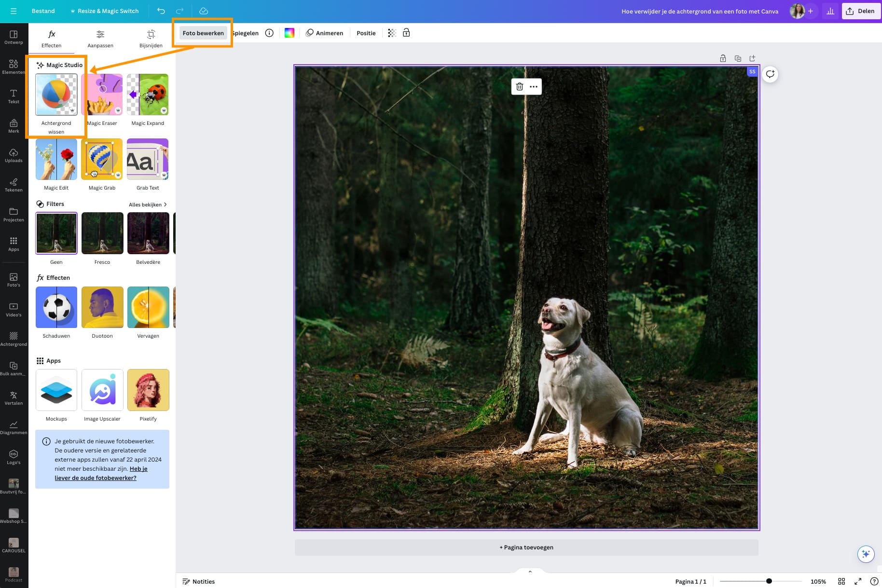Open the Diagrammen sidebar panel
Image resolution: width=882 pixels, height=588 pixels.
coord(14,427)
